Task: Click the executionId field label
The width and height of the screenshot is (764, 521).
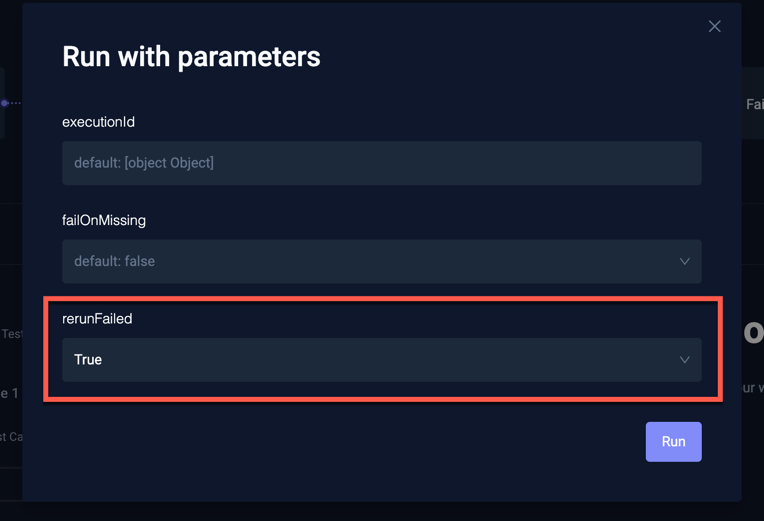Action: [x=98, y=122]
